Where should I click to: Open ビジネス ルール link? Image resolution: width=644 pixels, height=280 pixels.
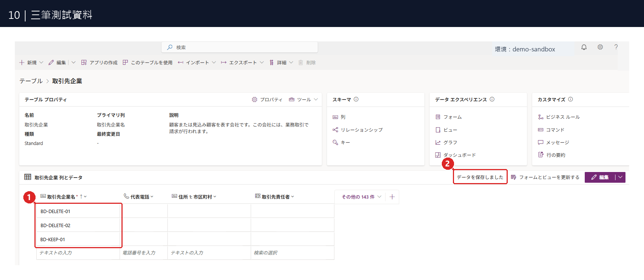(559, 117)
